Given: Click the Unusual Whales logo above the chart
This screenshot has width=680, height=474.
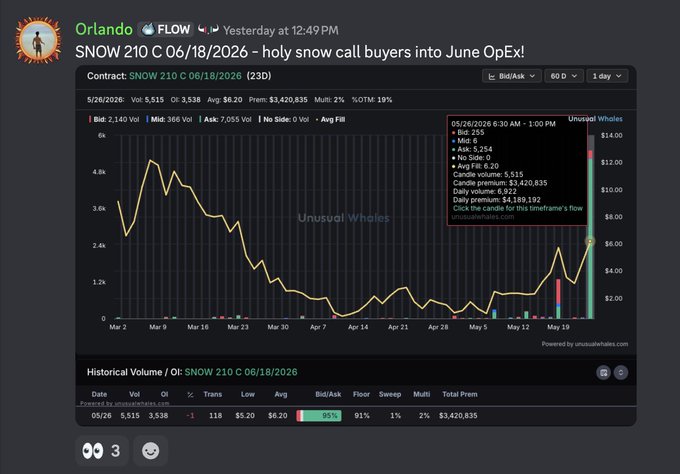Looking at the screenshot, I should (x=595, y=119).
